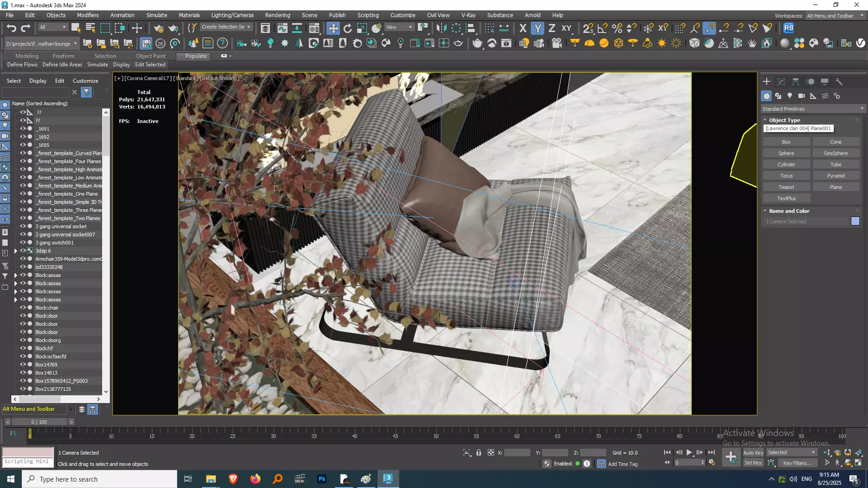Open the Modify command panel tab
This screenshot has width=868, height=488.
pyautogui.click(x=781, y=82)
